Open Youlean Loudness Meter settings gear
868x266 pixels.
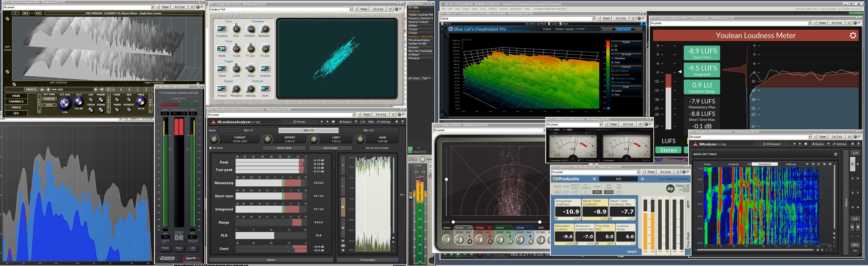(x=853, y=35)
